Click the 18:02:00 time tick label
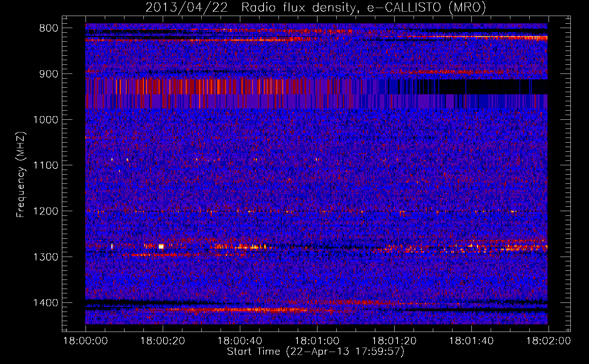Image resolution: width=589 pixels, height=364 pixels. click(x=548, y=341)
